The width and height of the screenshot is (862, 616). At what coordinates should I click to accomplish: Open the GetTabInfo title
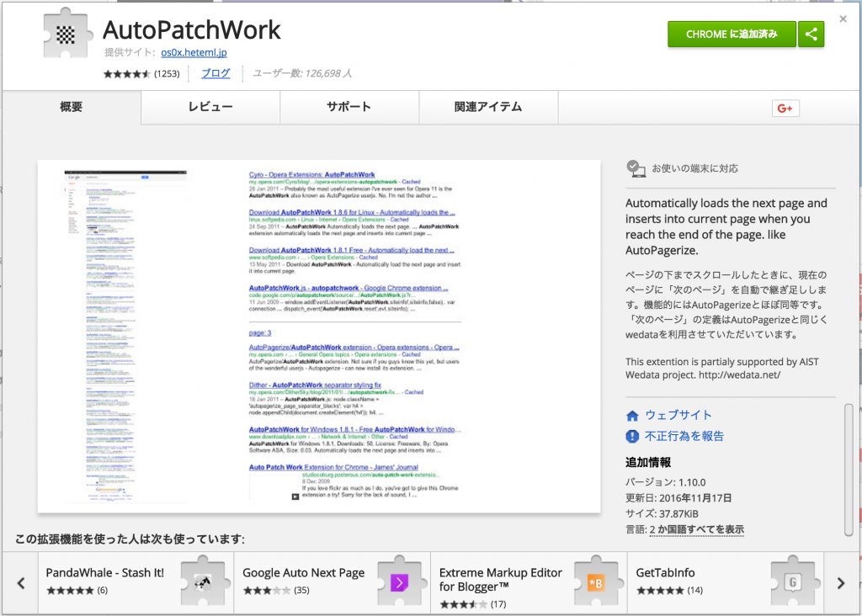click(x=665, y=572)
